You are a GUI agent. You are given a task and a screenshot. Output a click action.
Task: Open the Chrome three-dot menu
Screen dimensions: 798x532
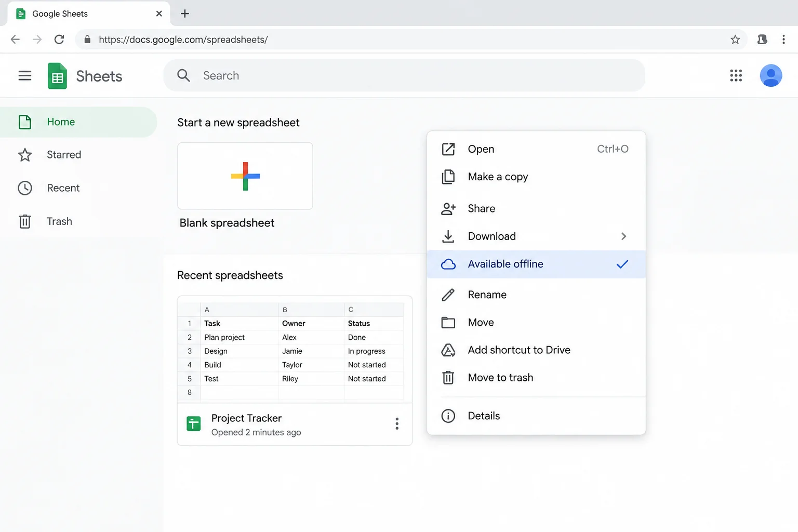click(x=783, y=39)
